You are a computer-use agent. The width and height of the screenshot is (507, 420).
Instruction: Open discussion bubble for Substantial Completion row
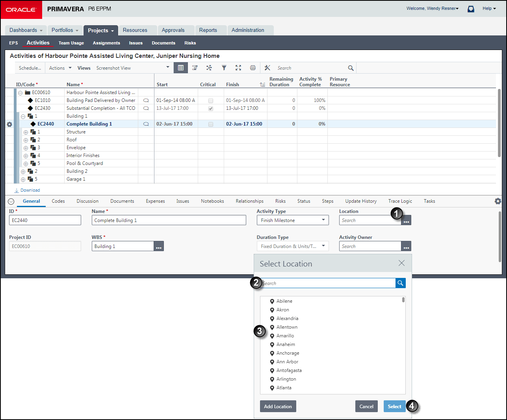[x=146, y=108]
